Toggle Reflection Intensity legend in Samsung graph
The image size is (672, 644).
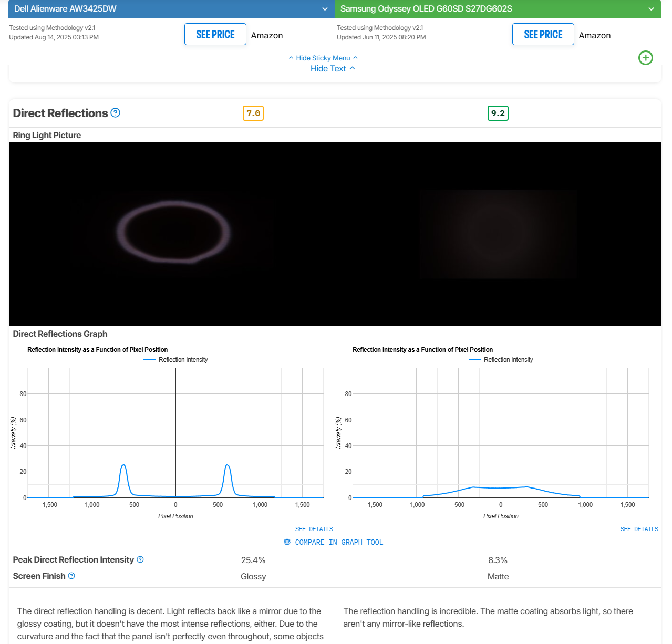point(501,360)
